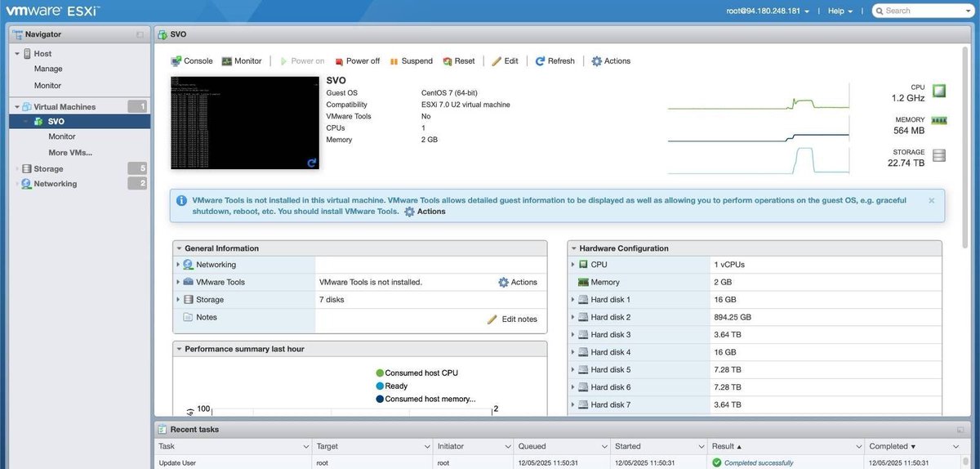This screenshot has width=980, height=469.
Task: Click the Power on button
Action: pos(301,61)
